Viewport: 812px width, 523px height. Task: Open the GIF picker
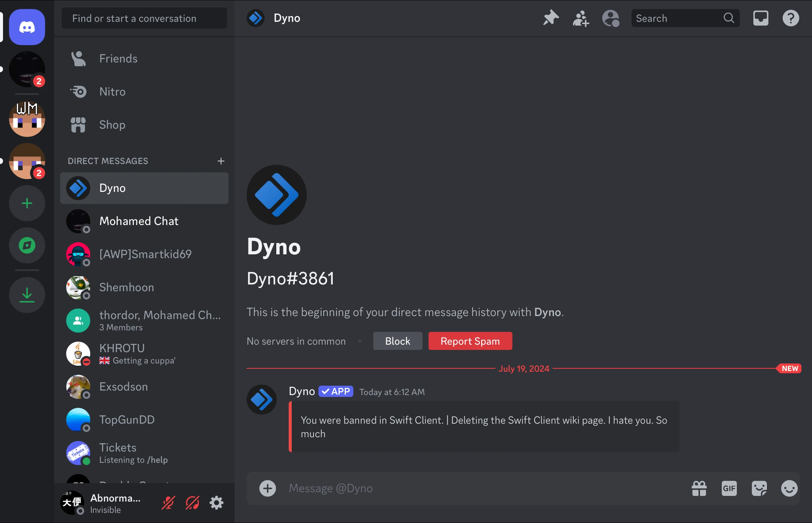pyautogui.click(x=729, y=488)
